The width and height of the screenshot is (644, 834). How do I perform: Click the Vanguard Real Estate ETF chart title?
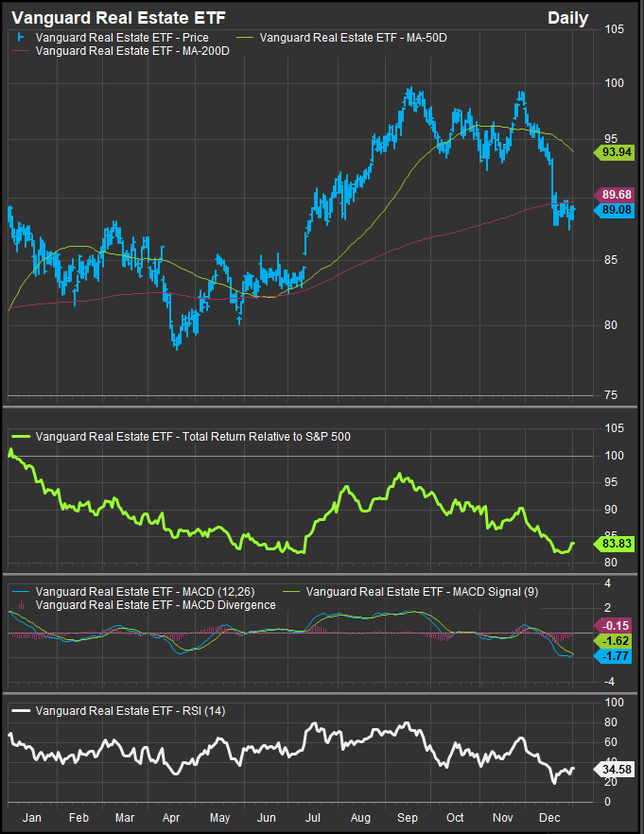[x=105, y=18]
